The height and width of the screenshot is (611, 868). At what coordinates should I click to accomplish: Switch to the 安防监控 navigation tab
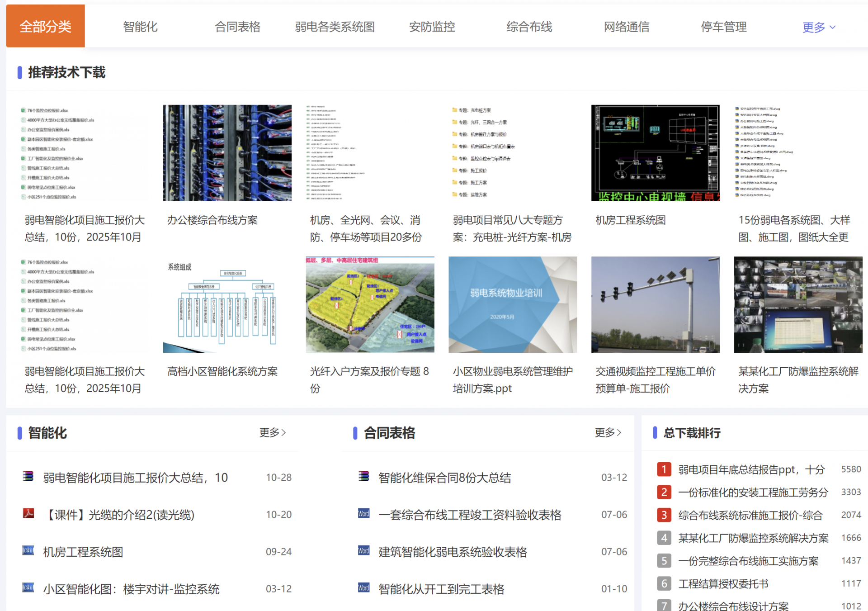(432, 27)
